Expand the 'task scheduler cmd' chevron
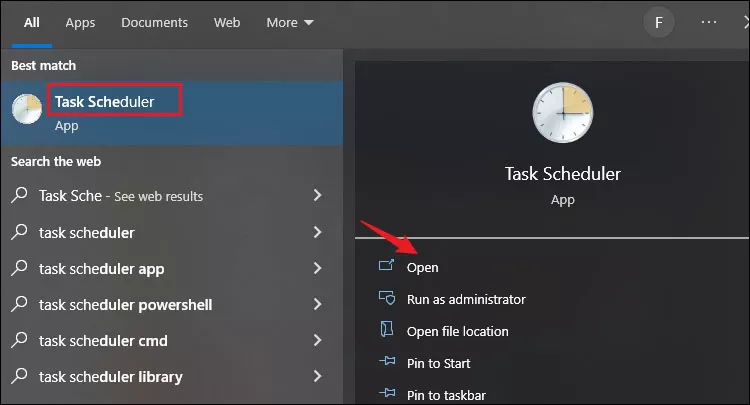This screenshot has height=405, width=750. point(317,340)
